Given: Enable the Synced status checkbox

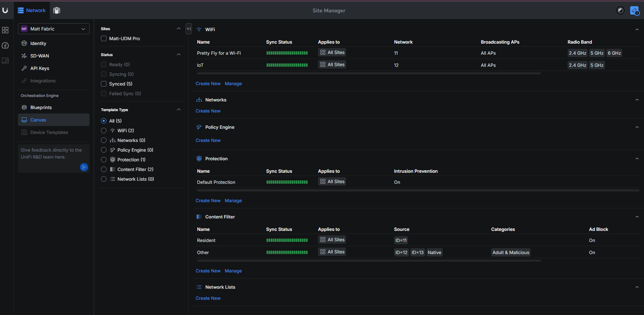Looking at the screenshot, I should 104,84.
